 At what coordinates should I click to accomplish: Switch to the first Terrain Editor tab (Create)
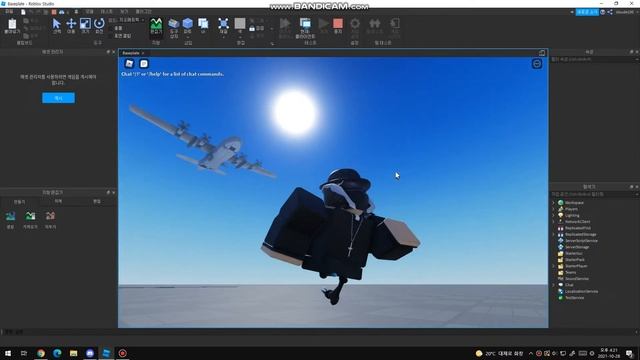(20, 202)
